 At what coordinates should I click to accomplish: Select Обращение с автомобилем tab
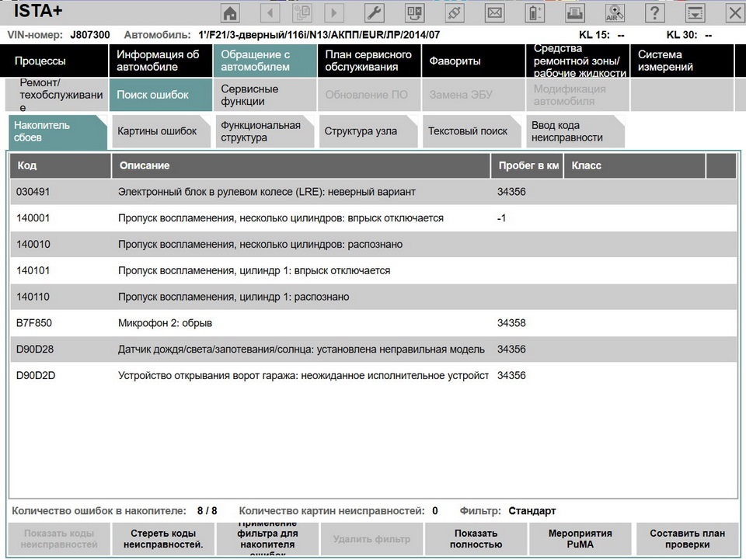pyautogui.click(x=265, y=61)
